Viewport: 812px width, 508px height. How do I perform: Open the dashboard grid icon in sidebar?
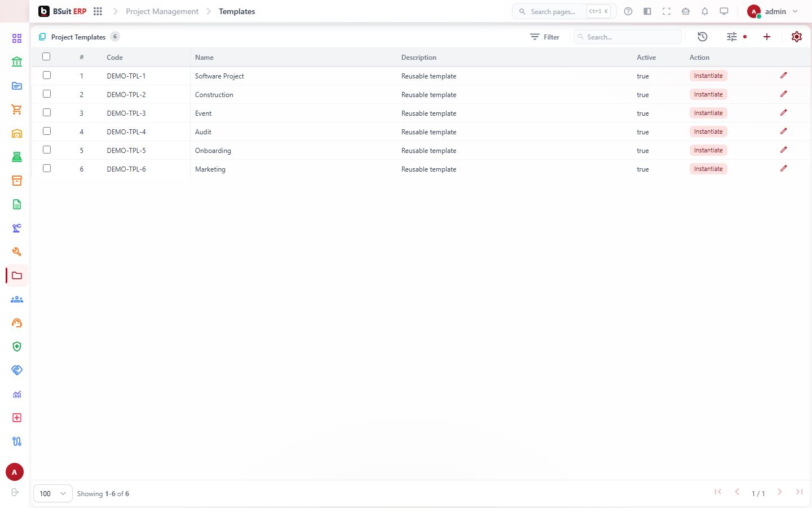[x=17, y=38]
